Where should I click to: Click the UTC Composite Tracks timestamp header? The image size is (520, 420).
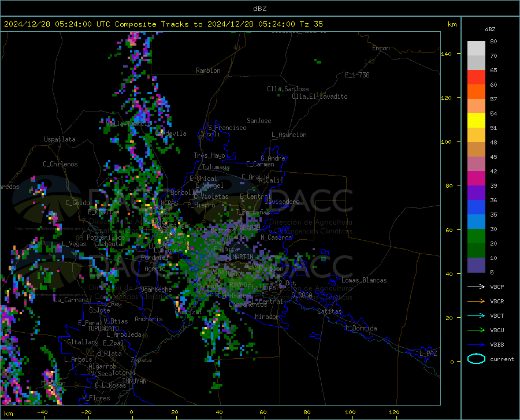coord(163,24)
